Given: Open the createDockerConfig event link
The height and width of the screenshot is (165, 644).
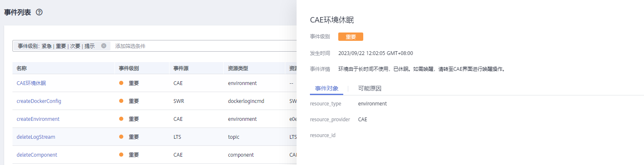Looking at the screenshot, I should (36, 101).
